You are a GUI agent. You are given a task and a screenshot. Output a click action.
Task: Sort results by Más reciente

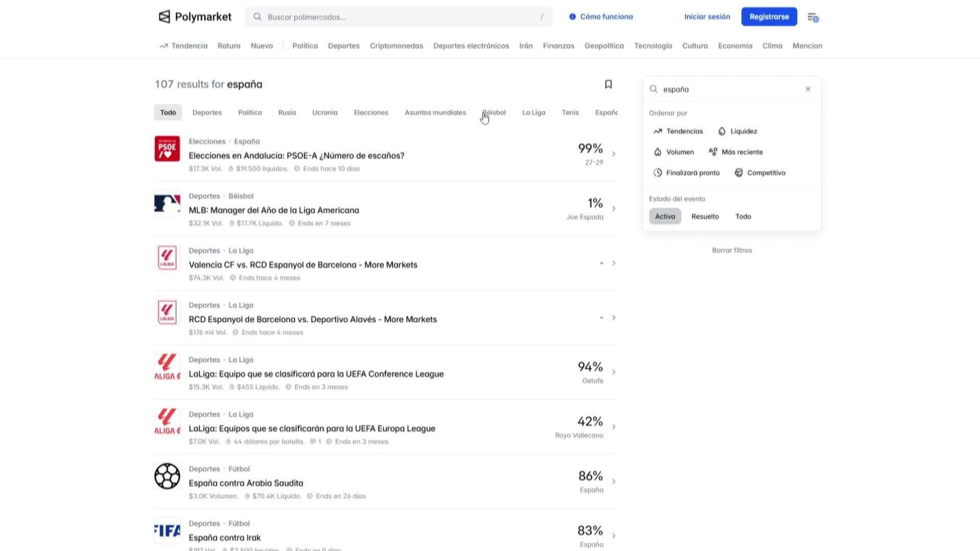(x=736, y=152)
